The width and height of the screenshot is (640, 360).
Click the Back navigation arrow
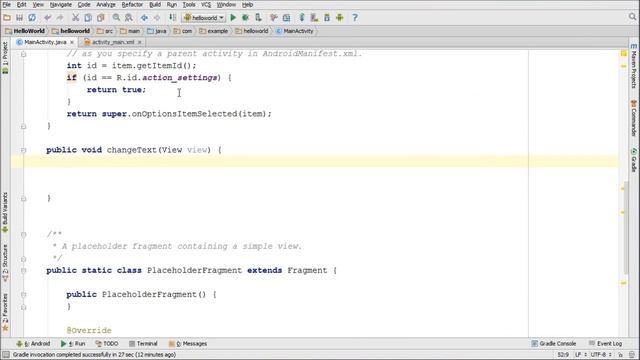[x=144, y=18]
